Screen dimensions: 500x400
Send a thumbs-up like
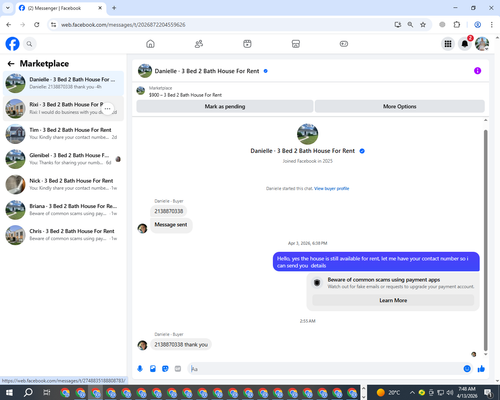point(481,369)
